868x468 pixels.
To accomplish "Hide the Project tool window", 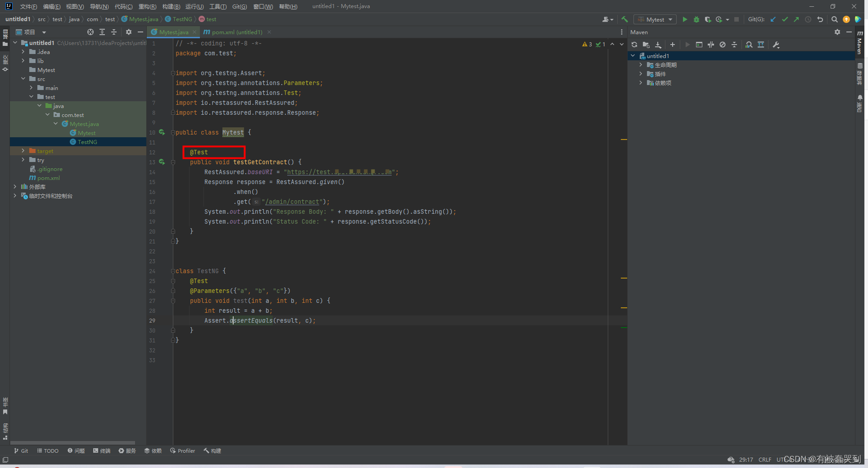I will pos(140,32).
